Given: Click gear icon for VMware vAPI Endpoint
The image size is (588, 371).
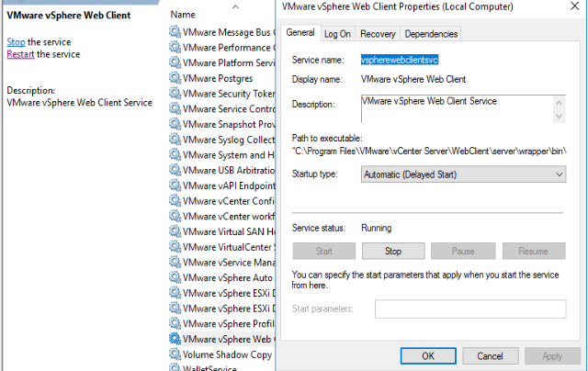Looking at the screenshot, I should pyautogui.click(x=175, y=185).
